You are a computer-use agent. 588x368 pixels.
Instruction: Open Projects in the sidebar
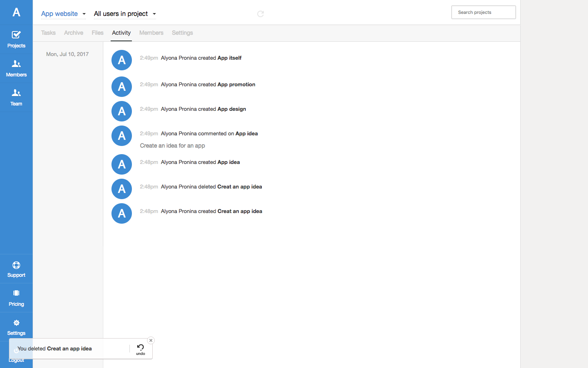click(16, 39)
